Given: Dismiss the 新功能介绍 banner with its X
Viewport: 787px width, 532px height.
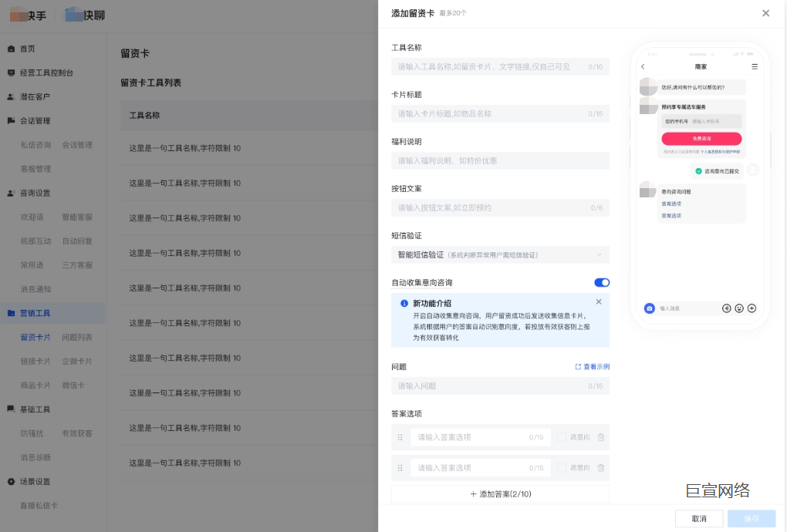Looking at the screenshot, I should click(x=599, y=302).
